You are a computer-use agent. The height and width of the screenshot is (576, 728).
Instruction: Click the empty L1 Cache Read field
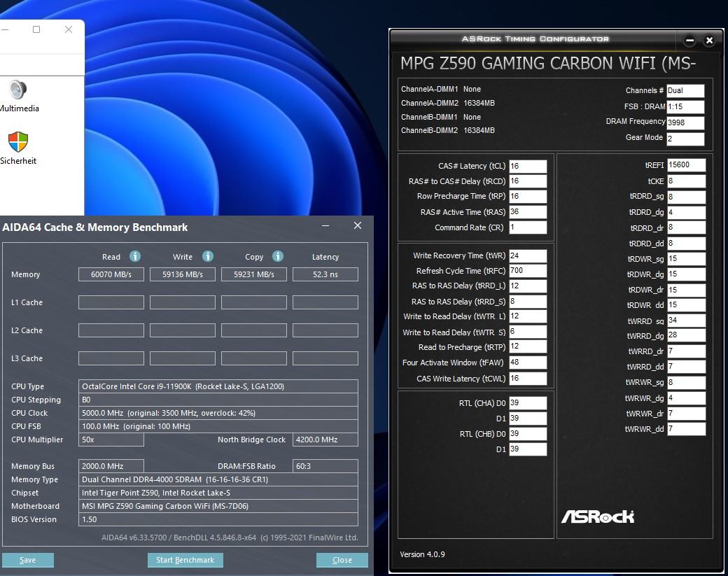coord(111,302)
